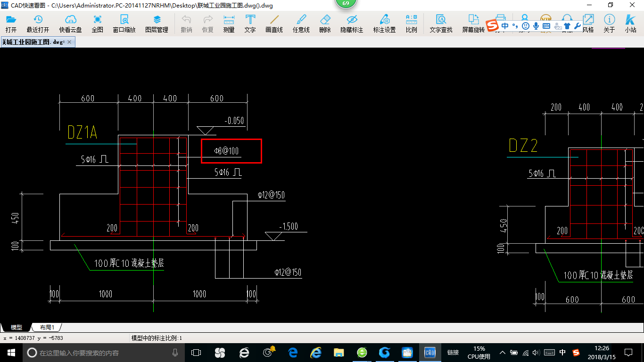Click the volume icon in system tray
Image resolution: width=644 pixels, height=362 pixels.
point(537,353)
